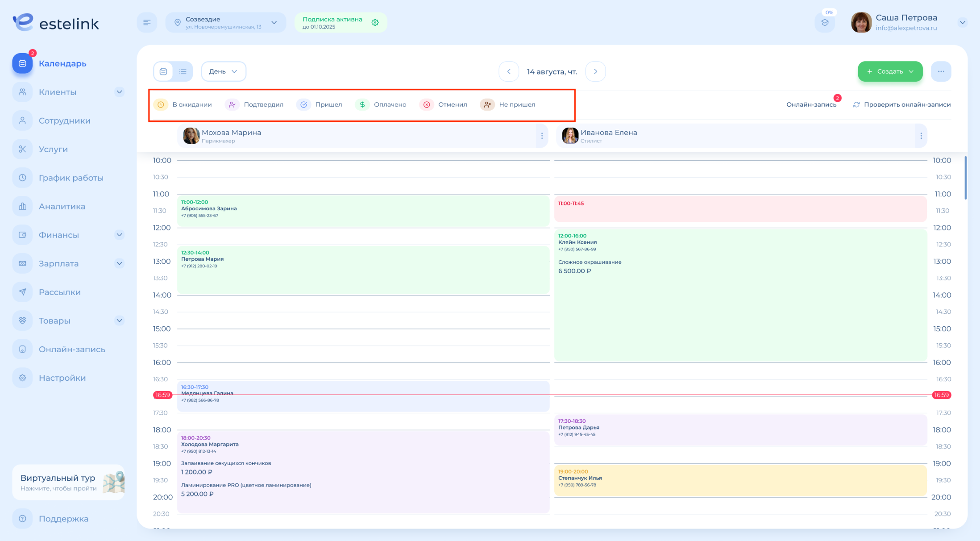Open Иванова Елена column options menu
Image resolution: width=980 pixels, height=541 pixels.
click(921, 136)
